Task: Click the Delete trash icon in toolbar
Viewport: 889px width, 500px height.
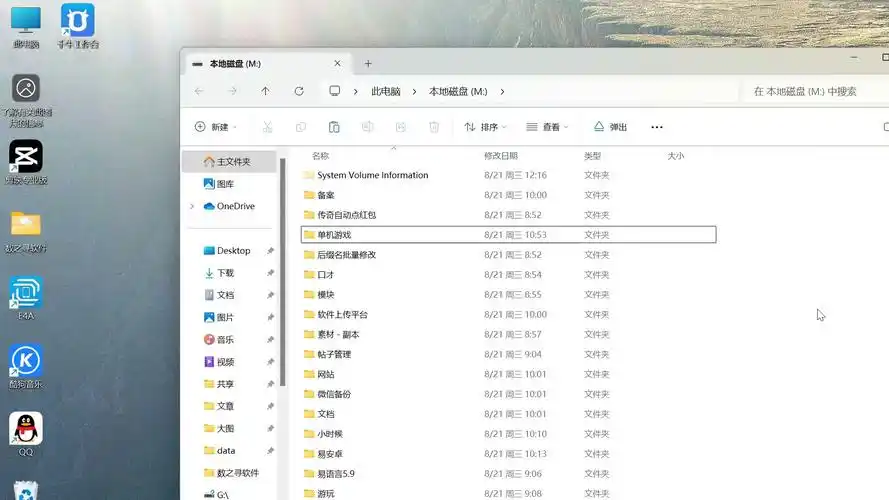Action: point(434,127)
